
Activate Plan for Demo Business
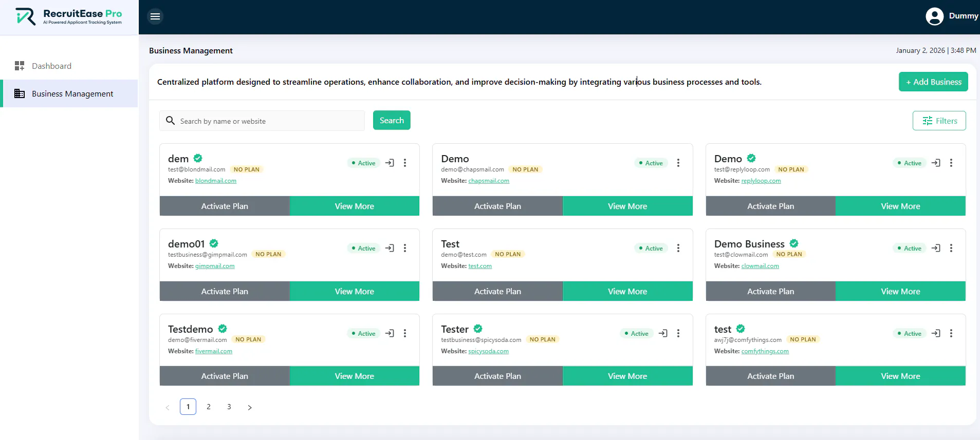(x=770, y=291)
